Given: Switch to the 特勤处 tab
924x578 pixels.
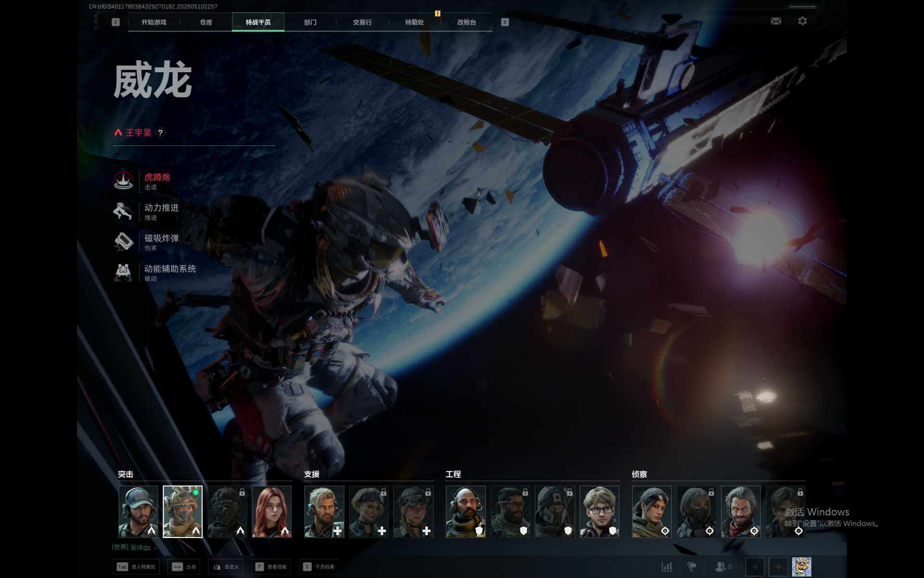Looking at the screenshot, I should click(x=414, y=22).
